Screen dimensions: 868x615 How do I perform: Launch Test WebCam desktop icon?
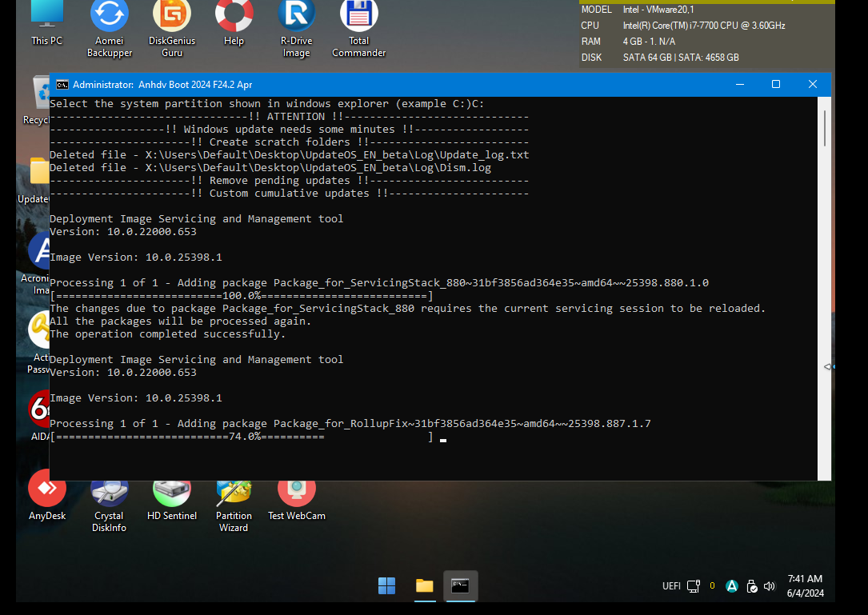coord(296,501)
